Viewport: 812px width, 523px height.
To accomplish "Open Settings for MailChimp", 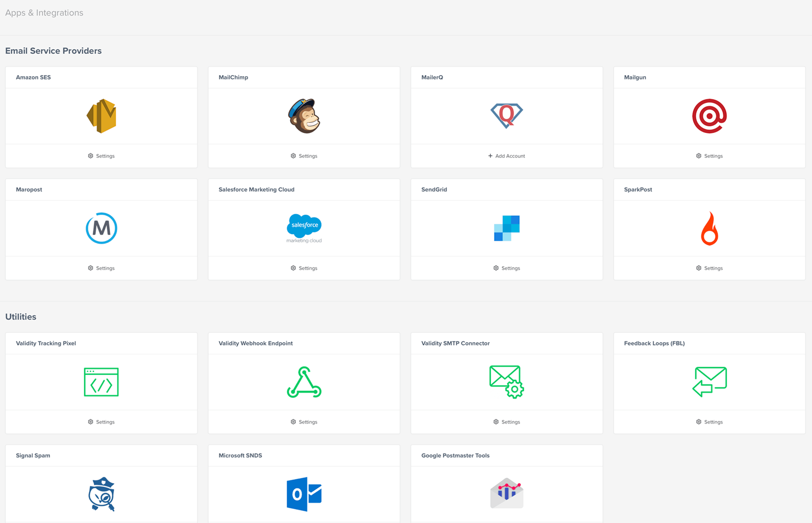I will click(304, 156).
